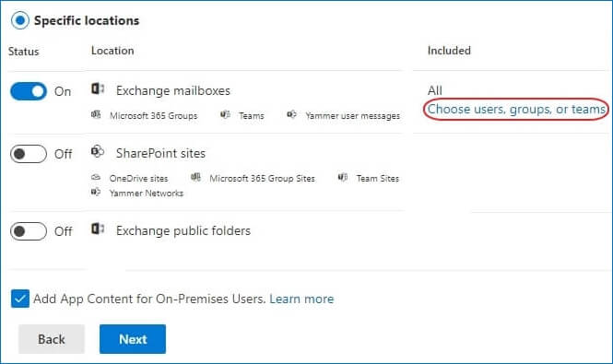Image resolution: width=613 pixels, height=364 pixels.
Task: Select the Specific locations radio button
Action: point(20,20)
